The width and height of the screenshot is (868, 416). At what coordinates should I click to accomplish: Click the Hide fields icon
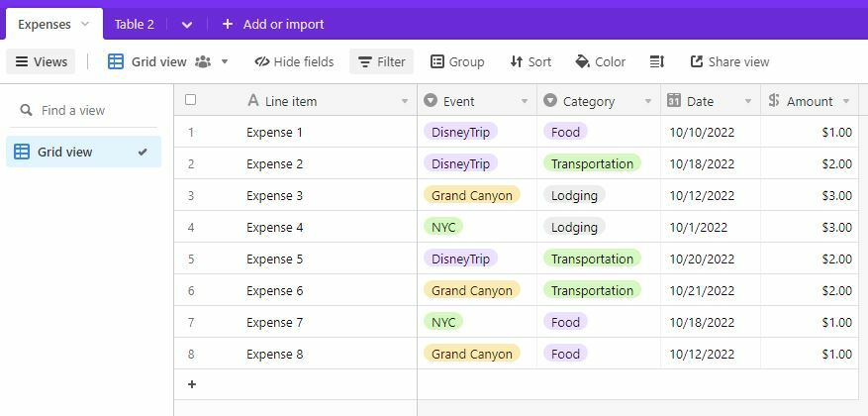262,61
